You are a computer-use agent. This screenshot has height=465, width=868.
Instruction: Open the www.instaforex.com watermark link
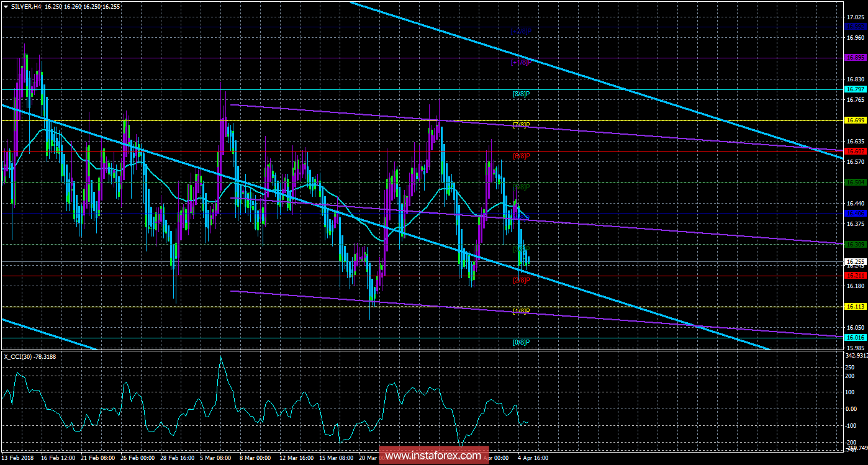pos(433,456)
